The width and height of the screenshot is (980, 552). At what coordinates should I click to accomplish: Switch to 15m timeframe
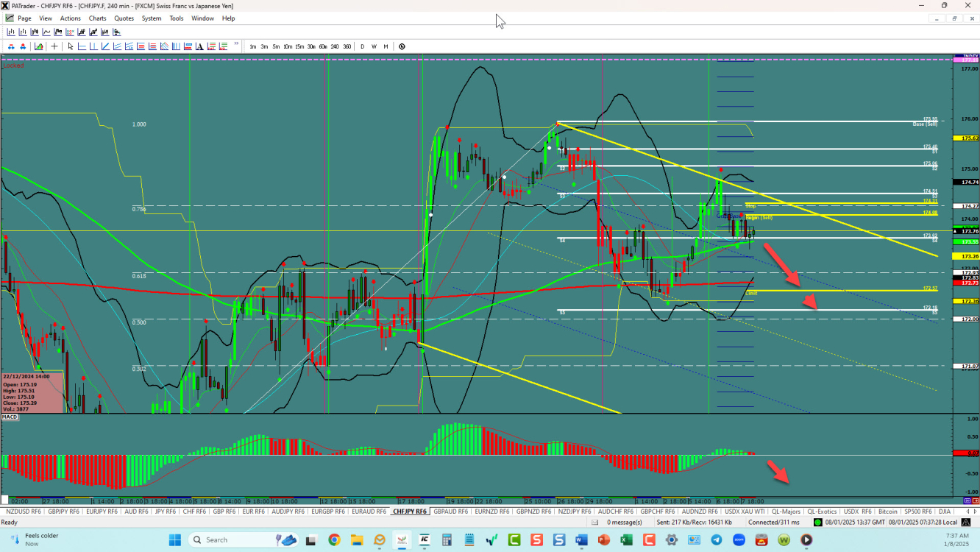pyautogui.click(x=299, y=46)
